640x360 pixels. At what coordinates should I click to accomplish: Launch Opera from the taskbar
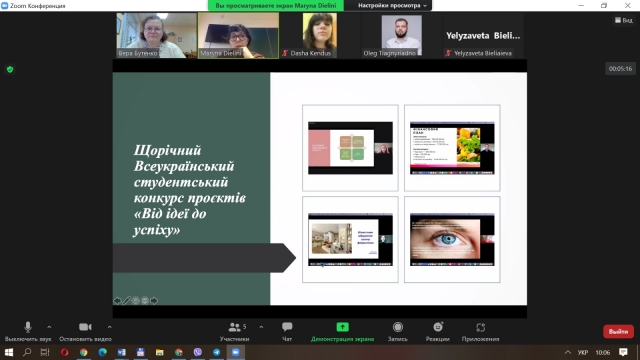(x=64, y=352)
